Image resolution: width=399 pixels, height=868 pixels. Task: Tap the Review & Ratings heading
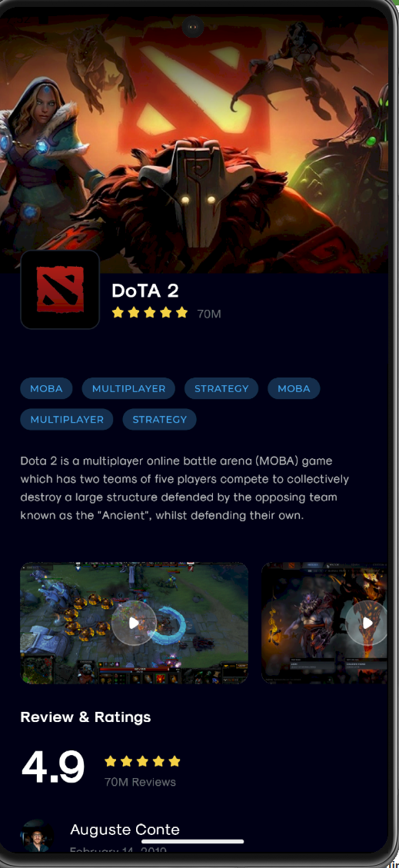(86, 717)
